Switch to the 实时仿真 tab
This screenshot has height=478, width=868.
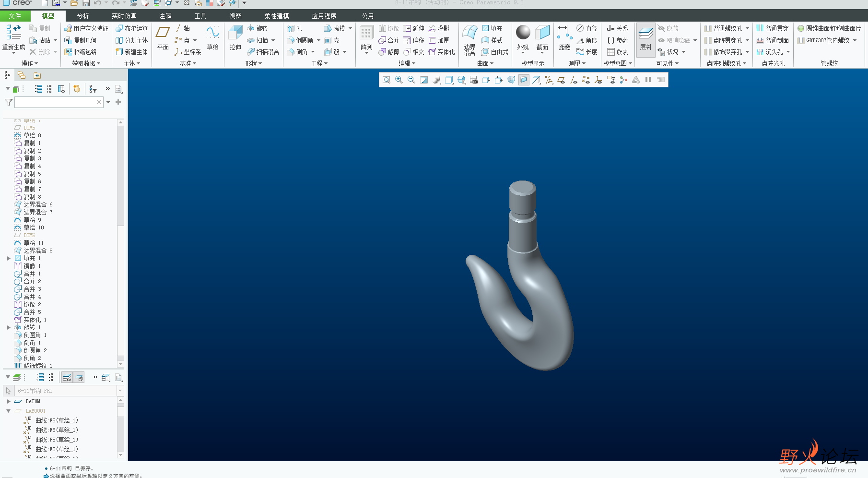124,16
